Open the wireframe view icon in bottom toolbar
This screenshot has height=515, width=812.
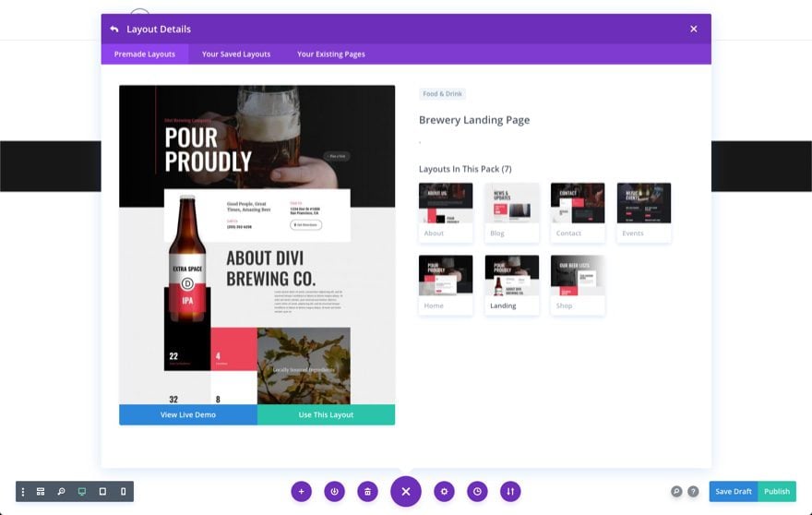click(41, 492)
